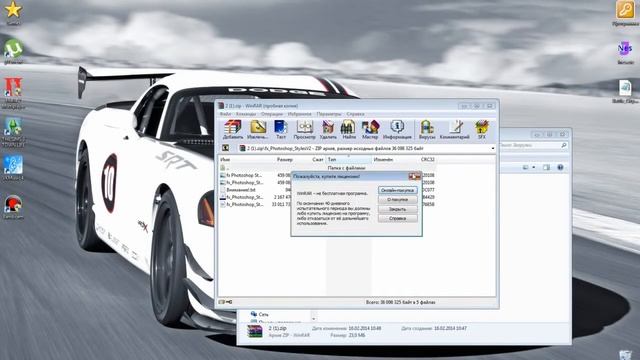Click the document file desktop icon on right
The height and width of the screenshot is (360, 640).
[625, 91]
